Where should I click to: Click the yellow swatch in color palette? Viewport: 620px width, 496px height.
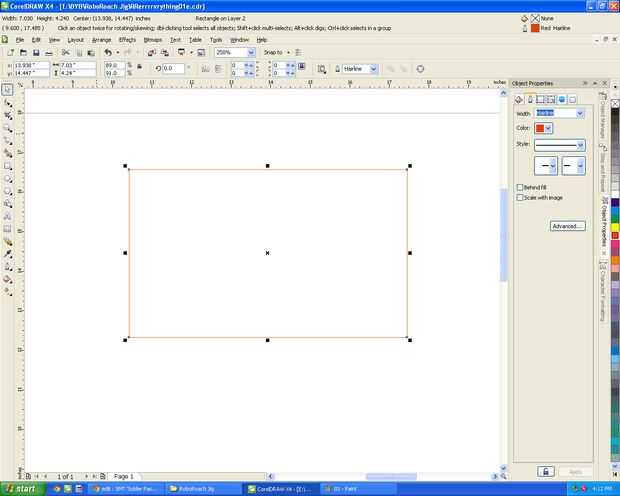tap(615, 227)
